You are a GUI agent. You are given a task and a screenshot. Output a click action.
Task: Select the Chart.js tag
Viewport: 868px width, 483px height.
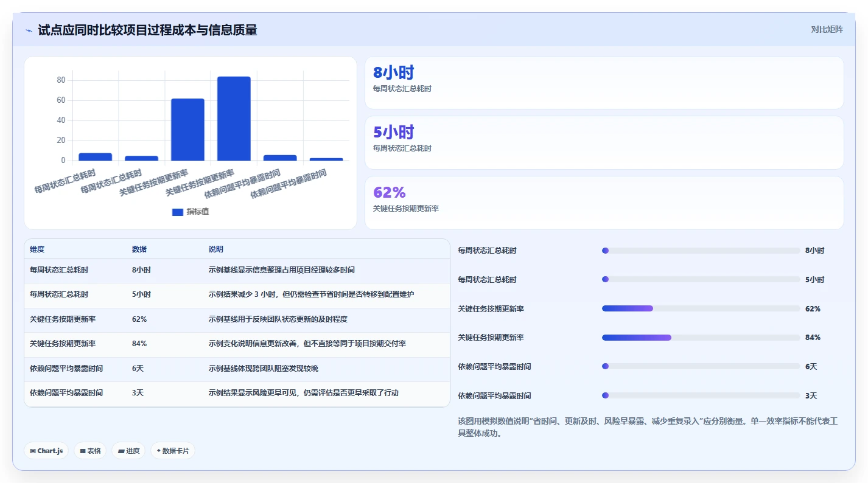coord(46,451)
